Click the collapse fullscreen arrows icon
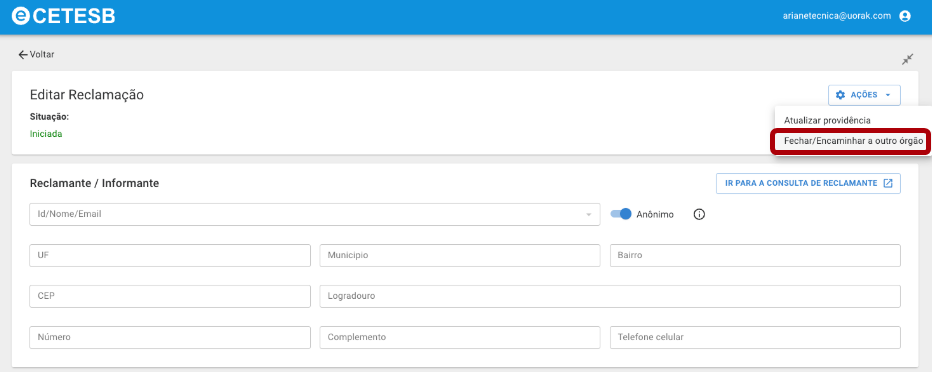 click(x=907, y=59)
